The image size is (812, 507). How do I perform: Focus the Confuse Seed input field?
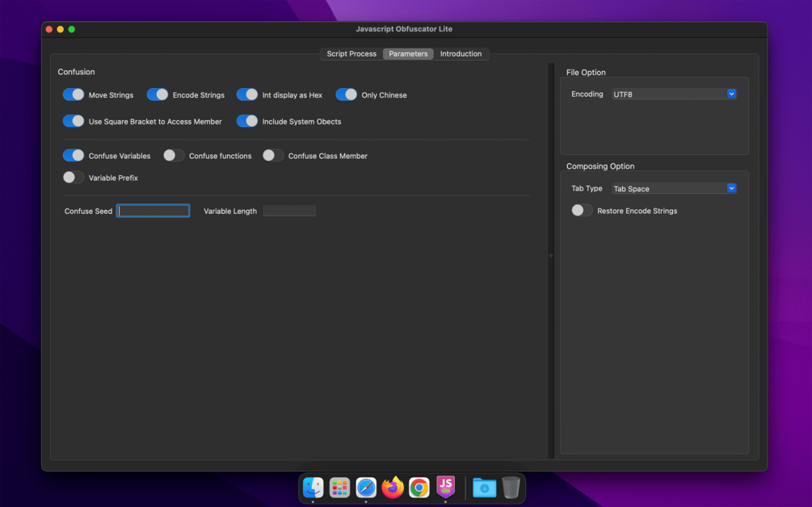[154, 211]
